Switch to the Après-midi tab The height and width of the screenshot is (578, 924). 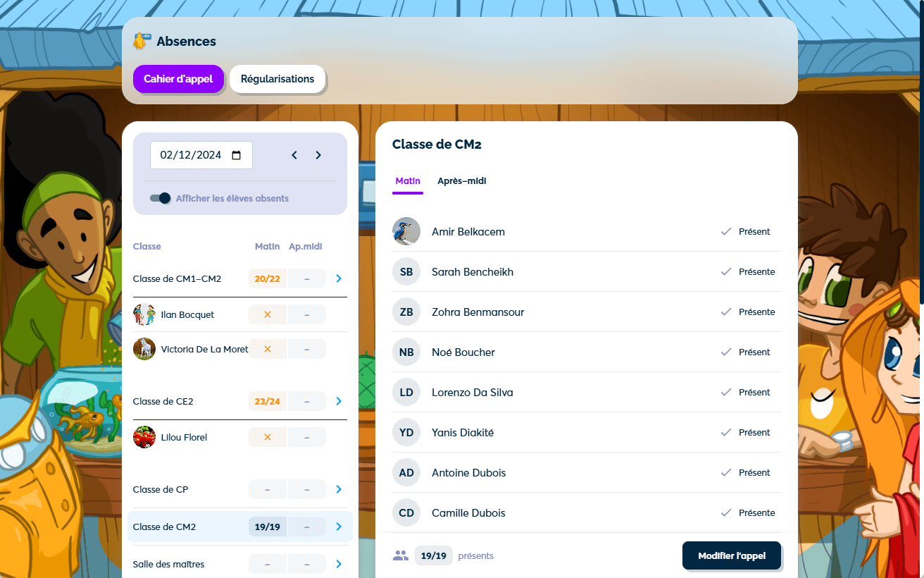tap(461, 181)
